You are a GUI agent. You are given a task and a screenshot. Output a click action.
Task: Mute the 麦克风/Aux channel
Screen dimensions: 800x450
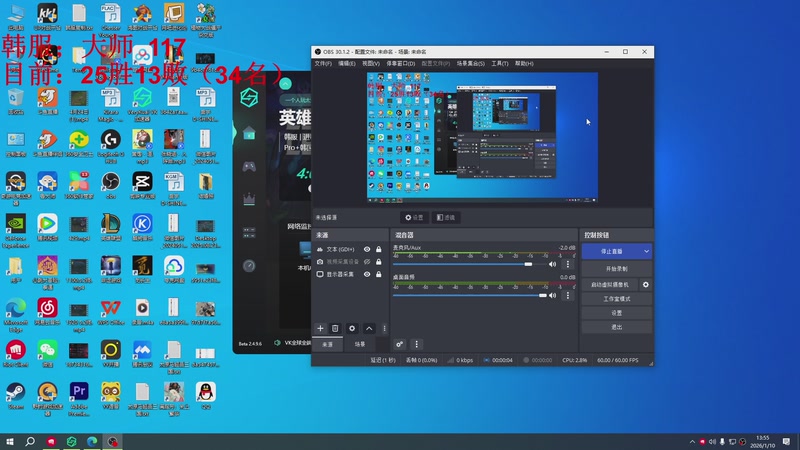tap(553, 264)
